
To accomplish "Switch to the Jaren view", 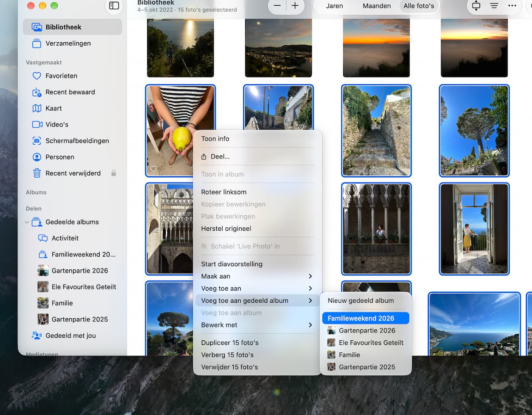I will click(334, 6).
